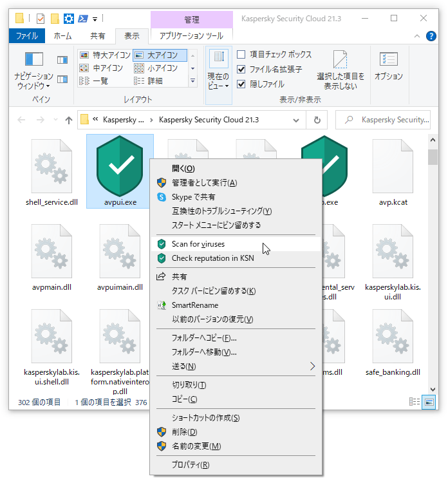Click Kaspersky Security Cloud 21.3 breadcrumb
Image resolution: width=448 pixels, height=483 pixels.
(x=209, y=120)
